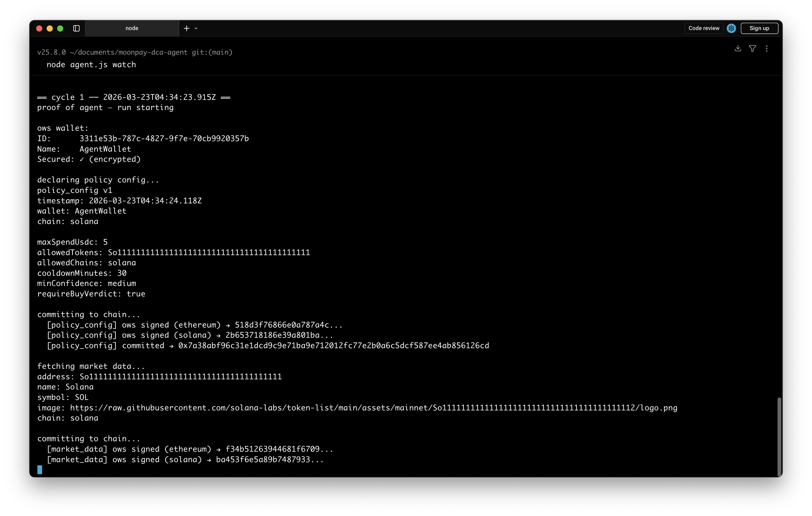The width and height of the screenshot is (812, 516).
Task: Expand the new tab options chevron
Action: (x=196, y=28)
